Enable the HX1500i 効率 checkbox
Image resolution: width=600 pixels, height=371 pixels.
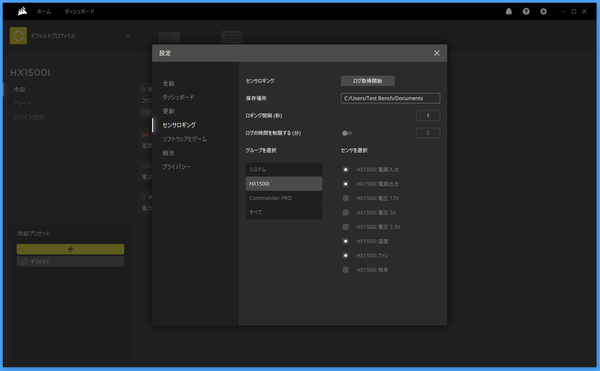tap(346, 270)
